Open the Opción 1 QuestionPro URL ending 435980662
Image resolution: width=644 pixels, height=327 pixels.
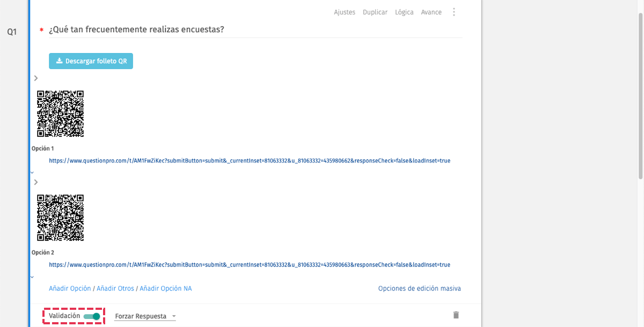(x=250, y=160)
